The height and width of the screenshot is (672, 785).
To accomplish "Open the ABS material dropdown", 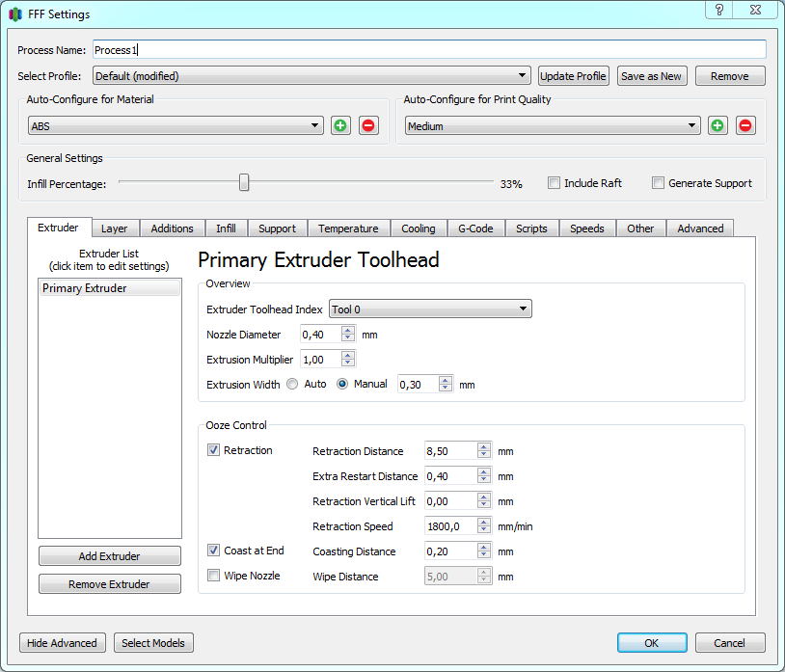I will click(176, 125).
